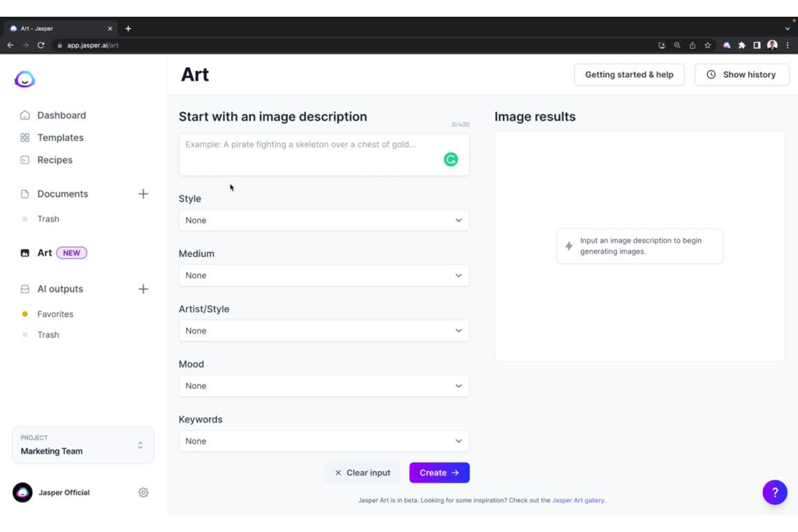
Task: Click Show history button
Action: 742,75
